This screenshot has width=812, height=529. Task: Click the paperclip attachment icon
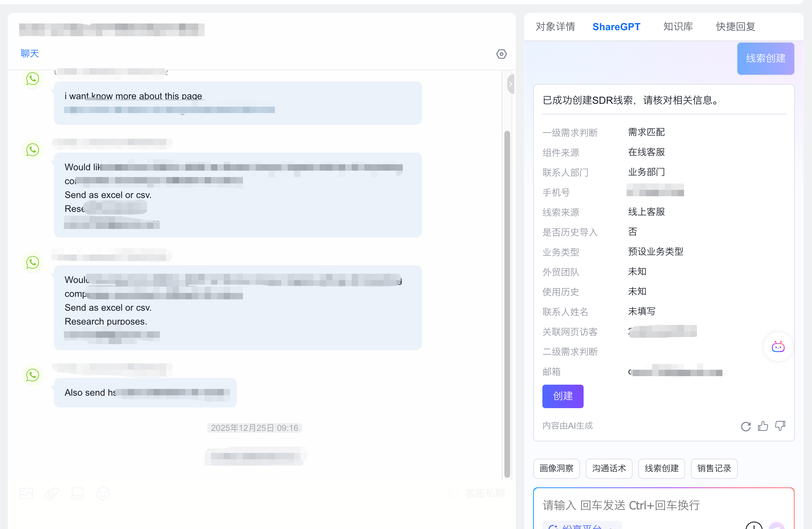click(52, 493)
